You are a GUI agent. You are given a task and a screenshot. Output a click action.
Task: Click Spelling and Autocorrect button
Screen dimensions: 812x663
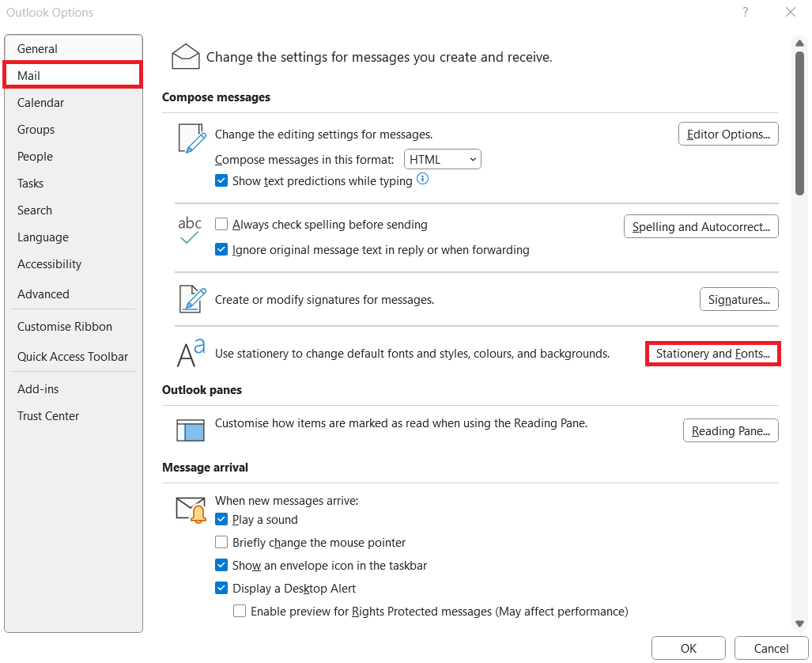click(x=701, y=226)
